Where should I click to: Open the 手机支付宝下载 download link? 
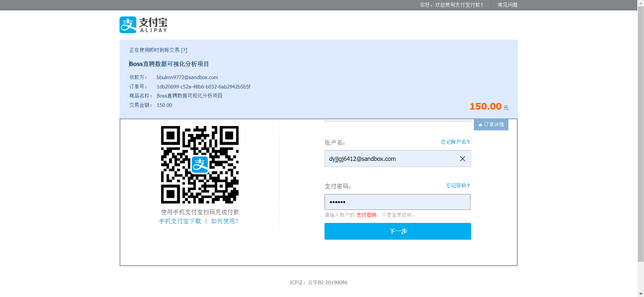pos(180,221)
